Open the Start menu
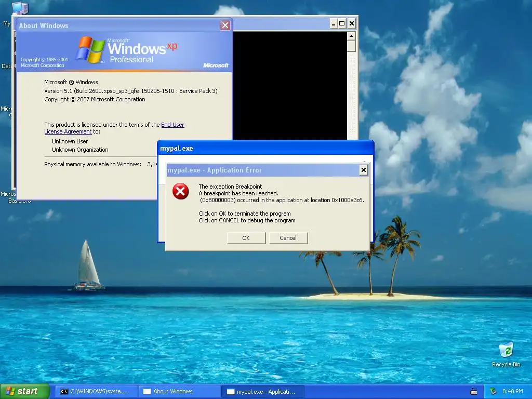532x399 pixels. (x=24, y=392)
